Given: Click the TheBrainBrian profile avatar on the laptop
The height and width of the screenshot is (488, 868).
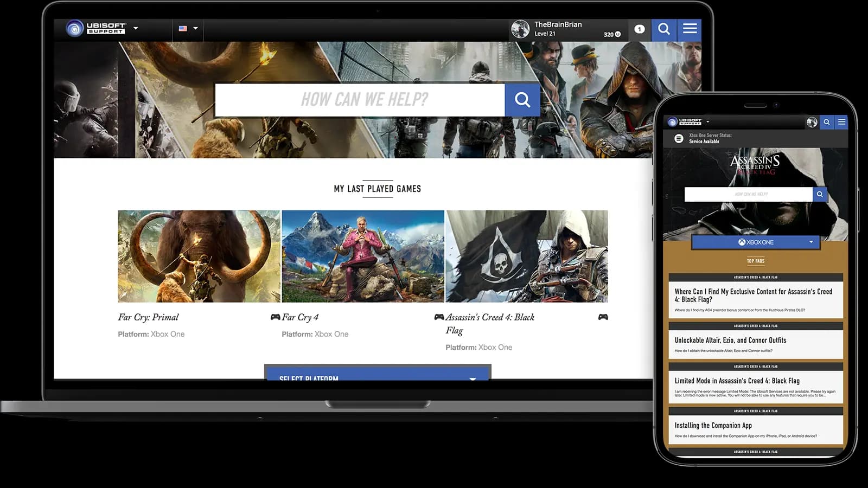Looking at the screenshot, I should pos(520,29).
